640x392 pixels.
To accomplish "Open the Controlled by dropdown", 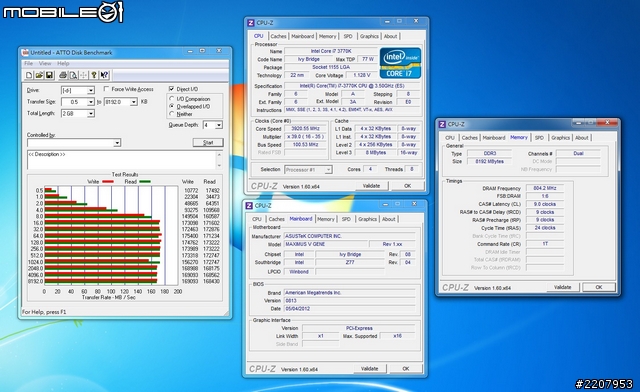I will tap(117, 143).
